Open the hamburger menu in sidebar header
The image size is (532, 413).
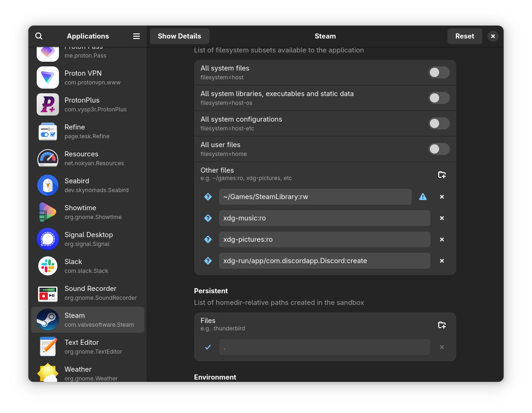coord(136,36)
